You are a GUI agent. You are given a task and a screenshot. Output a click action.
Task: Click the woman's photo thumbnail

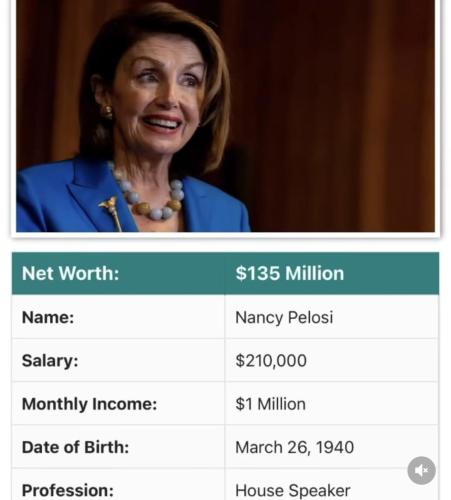click(x=225, y=116)
